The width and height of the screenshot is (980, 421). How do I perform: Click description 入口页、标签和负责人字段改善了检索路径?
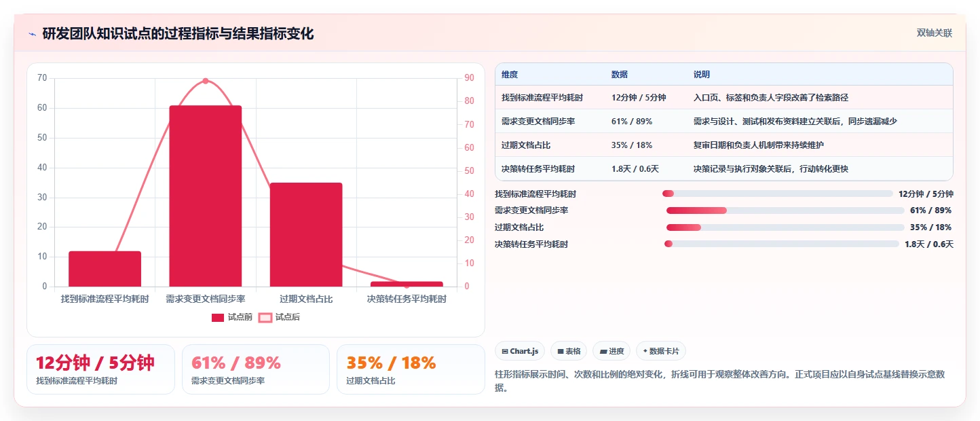click(x=771, y=98)
